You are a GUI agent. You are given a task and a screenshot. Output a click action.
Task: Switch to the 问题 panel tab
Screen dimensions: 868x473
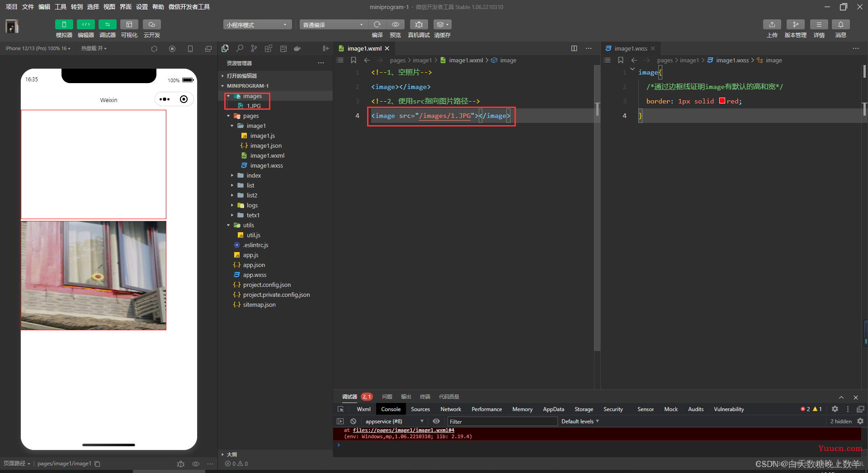[387, 397]
